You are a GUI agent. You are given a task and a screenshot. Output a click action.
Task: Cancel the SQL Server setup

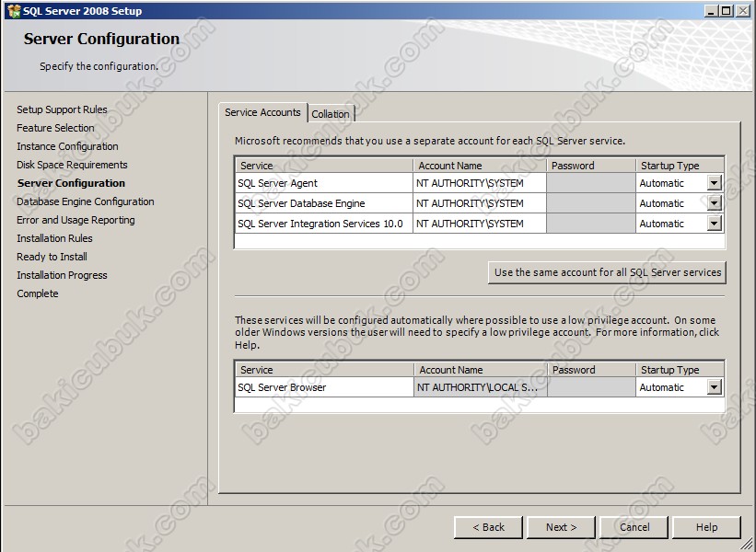click(634, 527)
